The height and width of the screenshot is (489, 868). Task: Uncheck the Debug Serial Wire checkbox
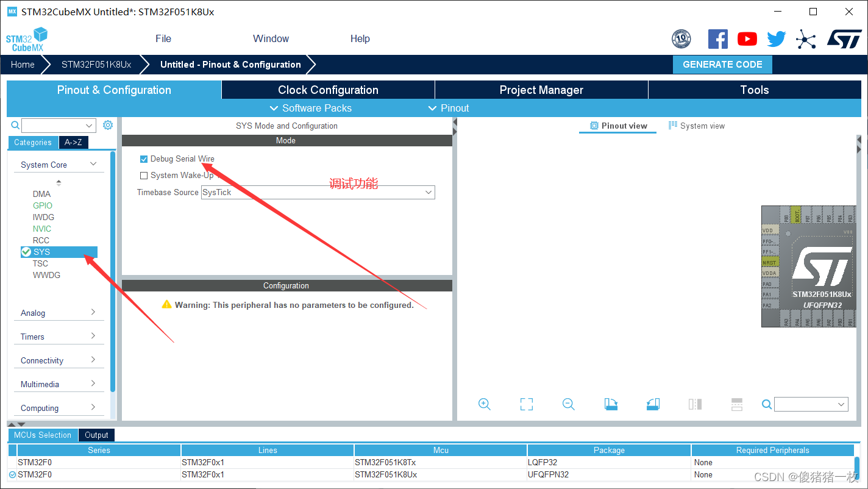point(144,159)
